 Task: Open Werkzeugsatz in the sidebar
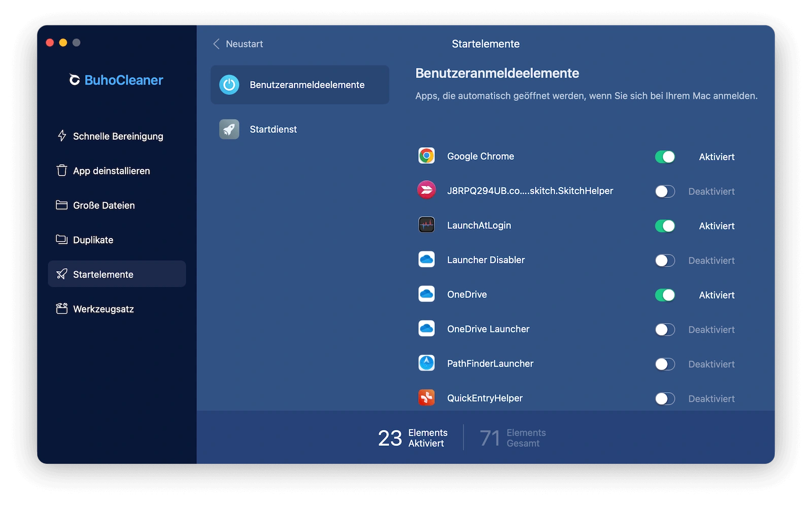[117, 309]
